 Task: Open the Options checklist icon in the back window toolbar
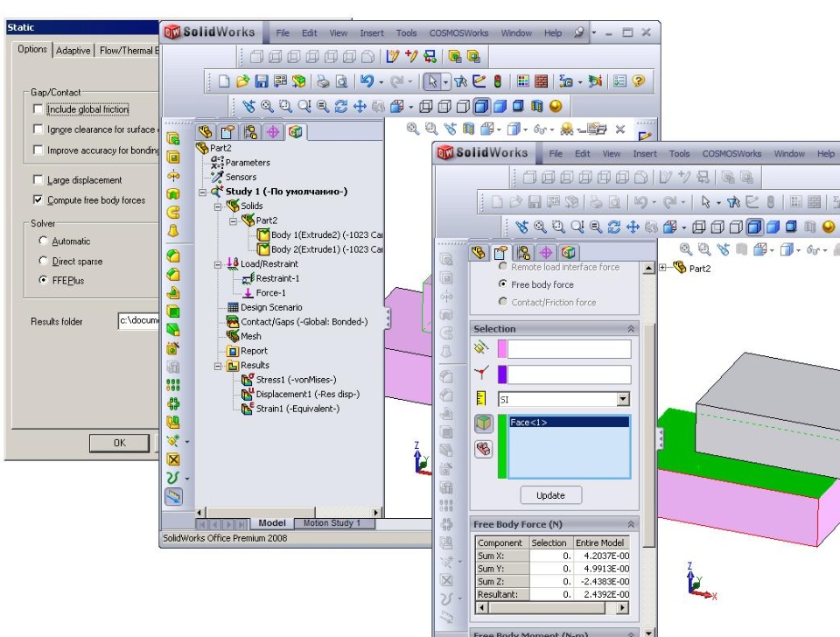click(619, 80)
